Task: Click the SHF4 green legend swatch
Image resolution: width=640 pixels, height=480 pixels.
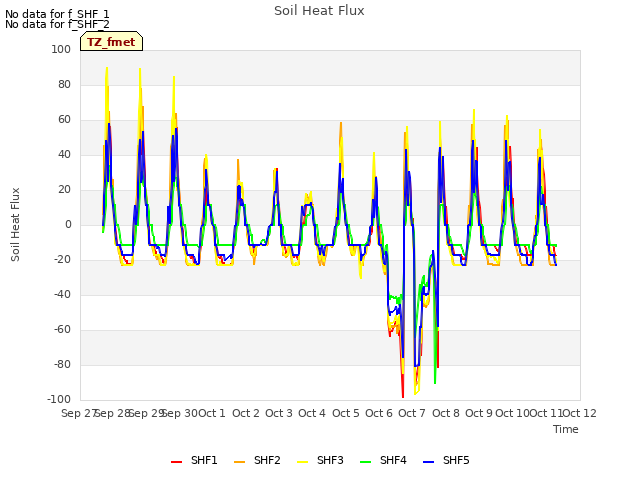Action: pyautogui.click(x=365, y=462)
